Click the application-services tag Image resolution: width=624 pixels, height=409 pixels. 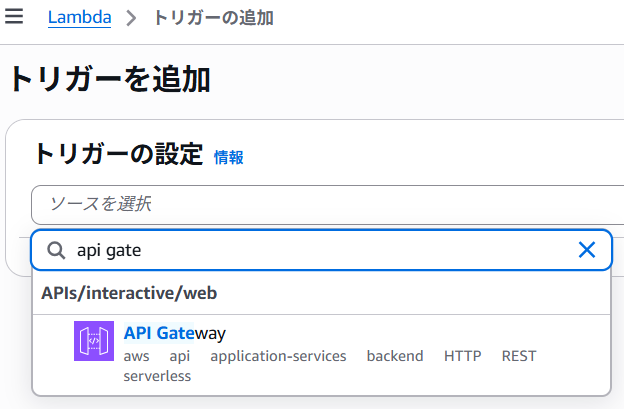pyautogui.click(x=278, y=356)
